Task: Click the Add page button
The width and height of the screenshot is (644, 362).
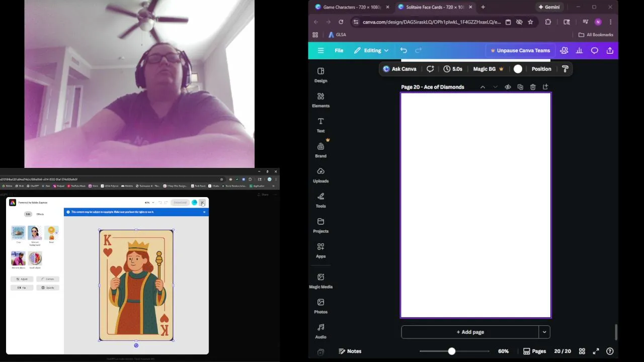Action: click(470, 332)
